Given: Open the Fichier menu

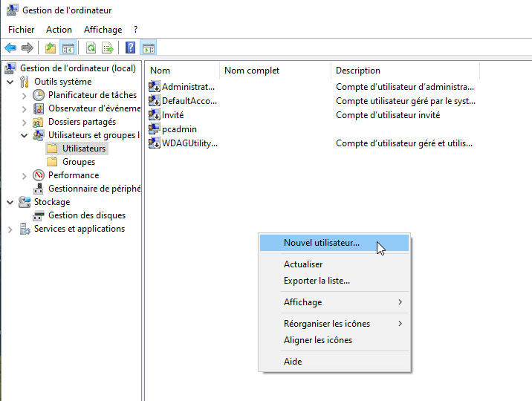Looking at the screenshot, I should pos(22,30).
